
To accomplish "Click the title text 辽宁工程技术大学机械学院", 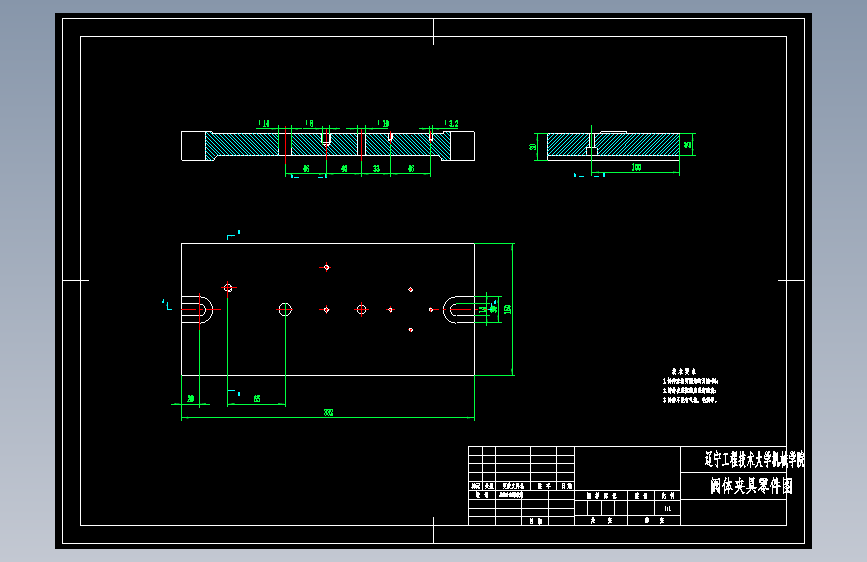I will pyautogui.click(x=754, y=459).
